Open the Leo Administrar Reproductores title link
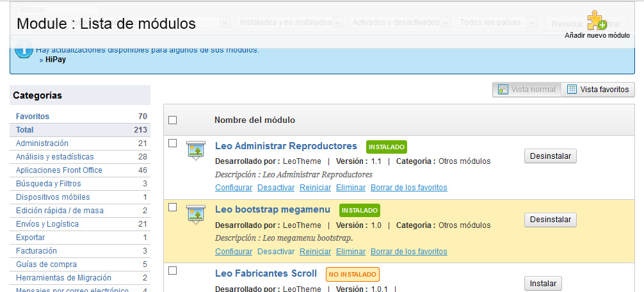The image size is (644, 292). [286, 146]
